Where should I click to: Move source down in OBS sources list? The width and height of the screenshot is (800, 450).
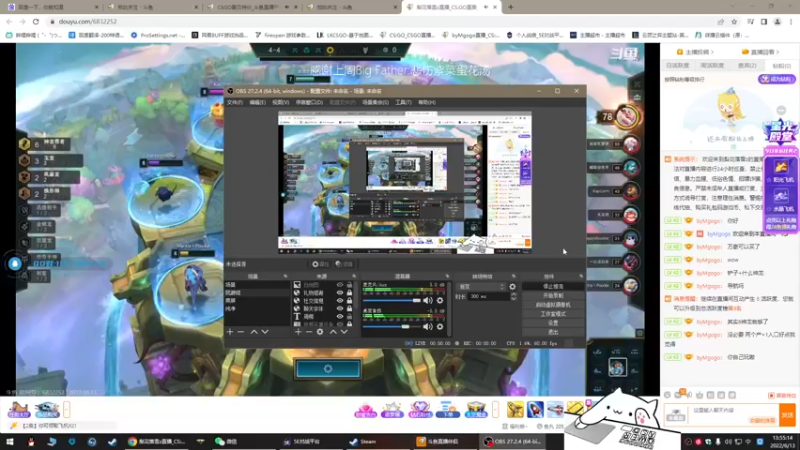tap(344, 332)
